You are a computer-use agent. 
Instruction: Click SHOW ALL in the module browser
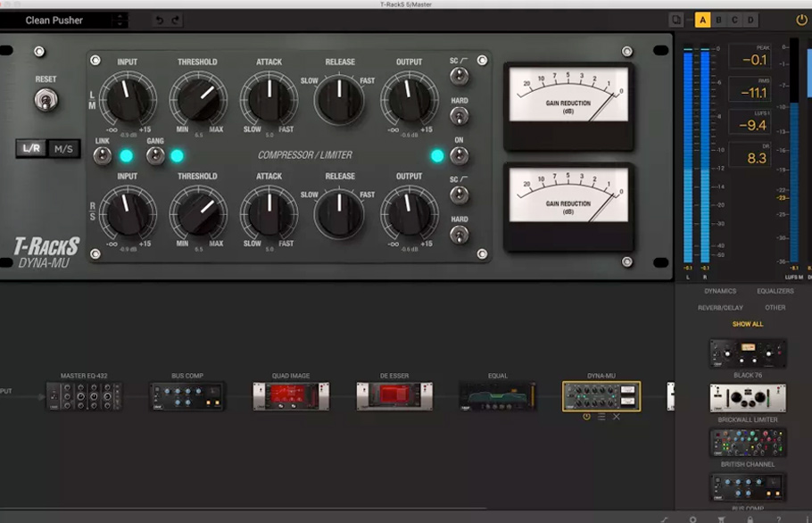point(747,324)
